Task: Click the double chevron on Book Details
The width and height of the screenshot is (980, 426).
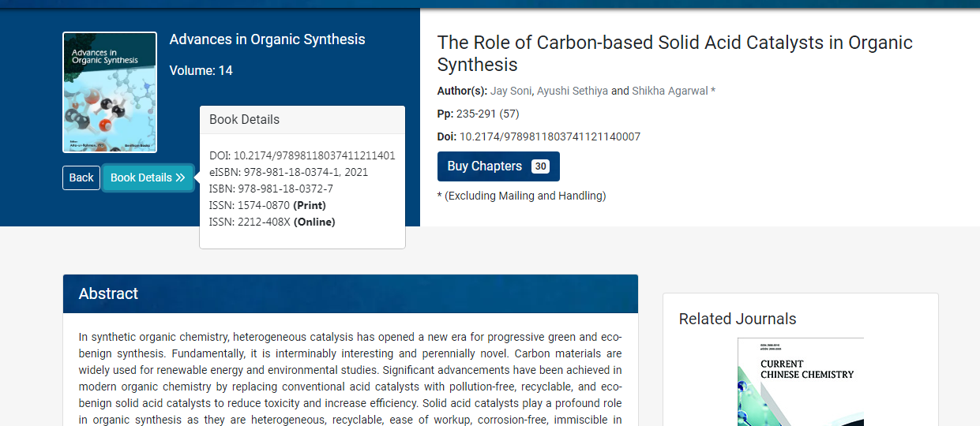Action: [x=180, y=177]
